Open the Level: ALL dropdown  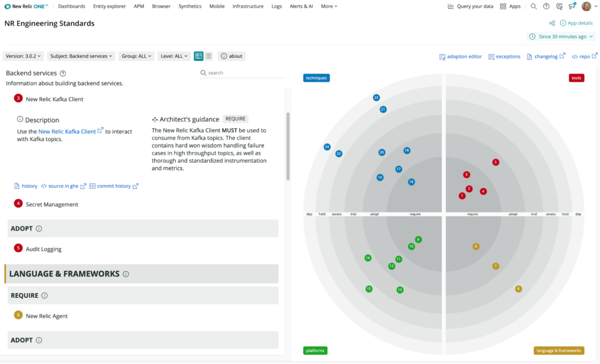(x=174, y=56)
